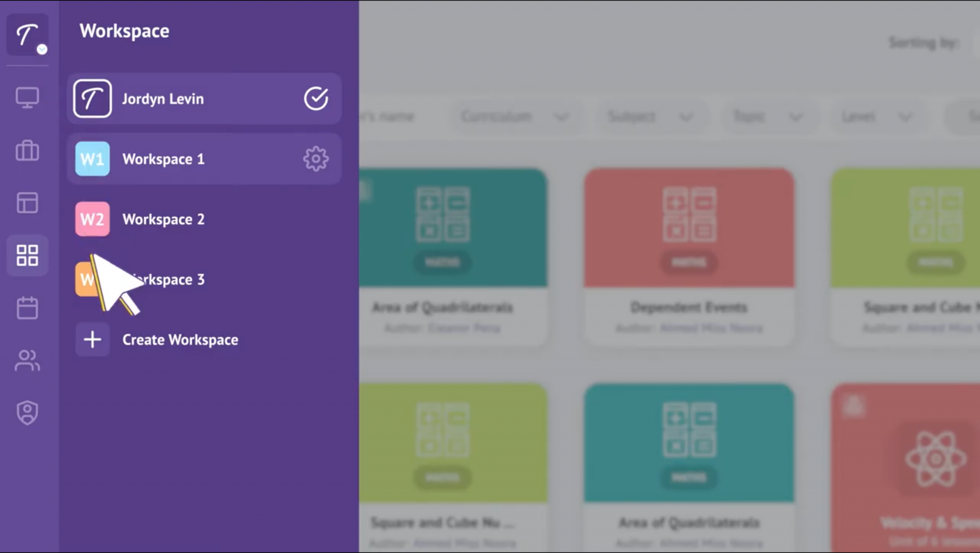Click the workspace logo icon at top-left
The image size is (980, 553).
click(27, 34)
